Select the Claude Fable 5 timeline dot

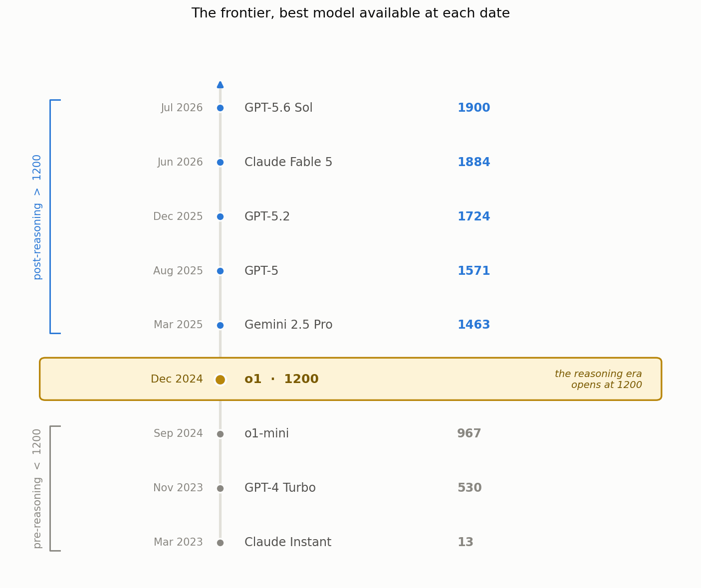[220, 163]
